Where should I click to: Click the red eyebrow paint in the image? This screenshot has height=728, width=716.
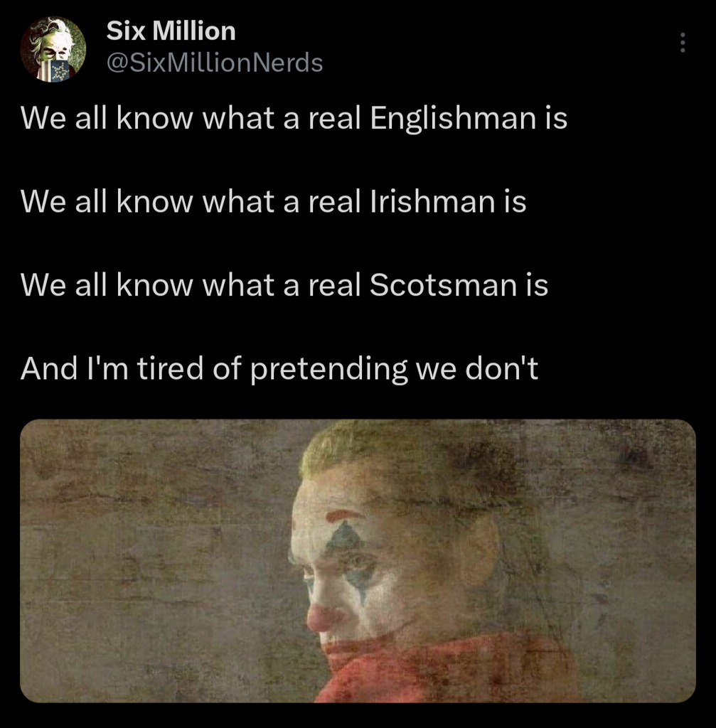[345, 515]
